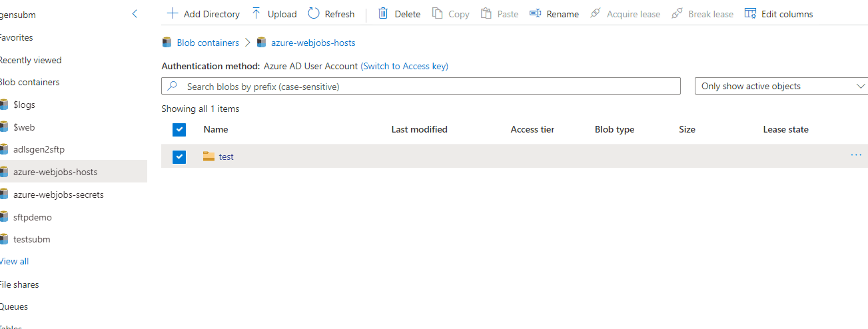Click the Edit columns icon
868x329 pixels.
(750, 13)
